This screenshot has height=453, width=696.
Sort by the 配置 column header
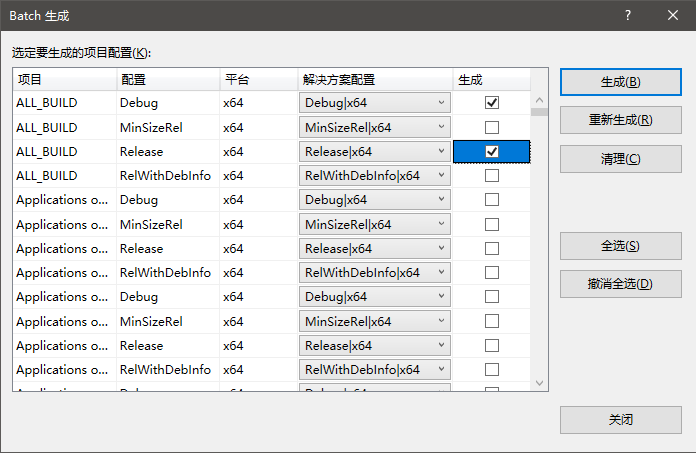[167, 79]
